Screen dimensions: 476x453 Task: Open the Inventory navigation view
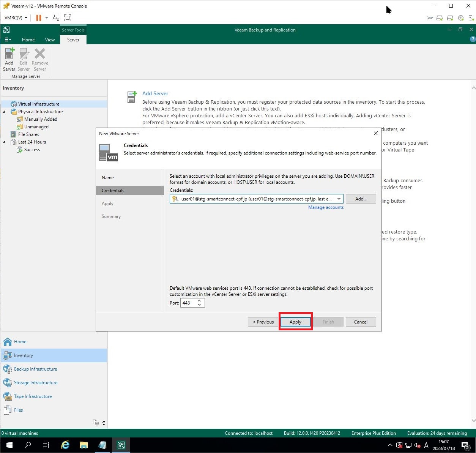tap(54, 355)
